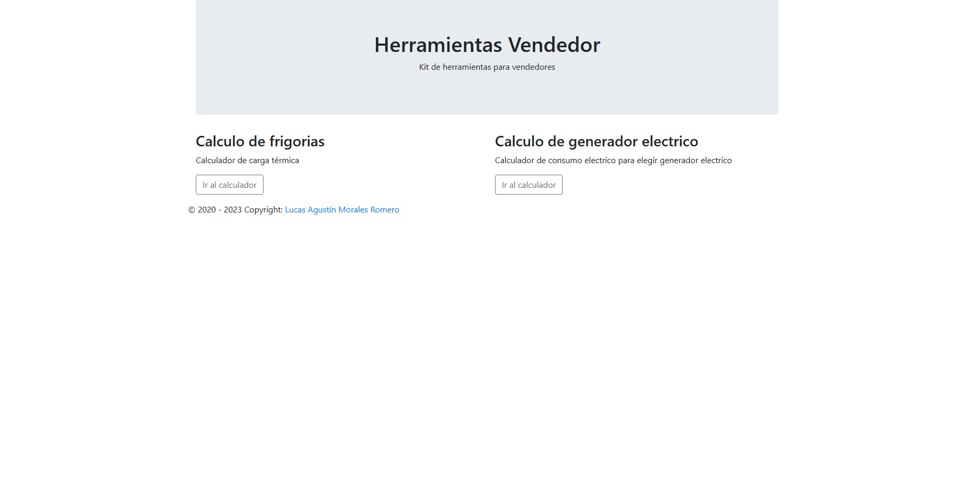Click the surname 'Romero' in the footer link
The height and width of the screenshot is (501, 980).
pos(385,210)
